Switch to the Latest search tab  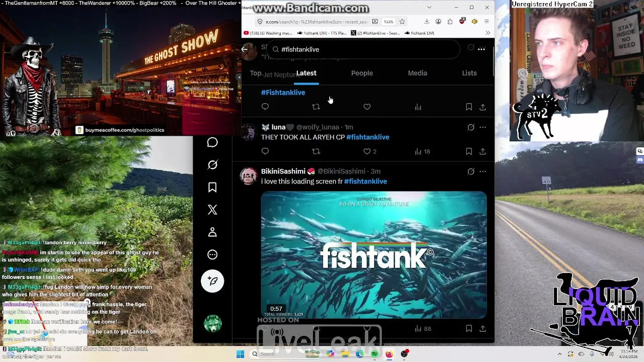pos(306,73)
